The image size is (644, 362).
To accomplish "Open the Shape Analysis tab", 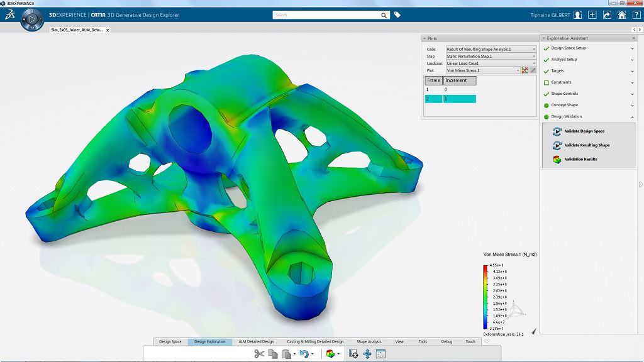I will (369, 342).
